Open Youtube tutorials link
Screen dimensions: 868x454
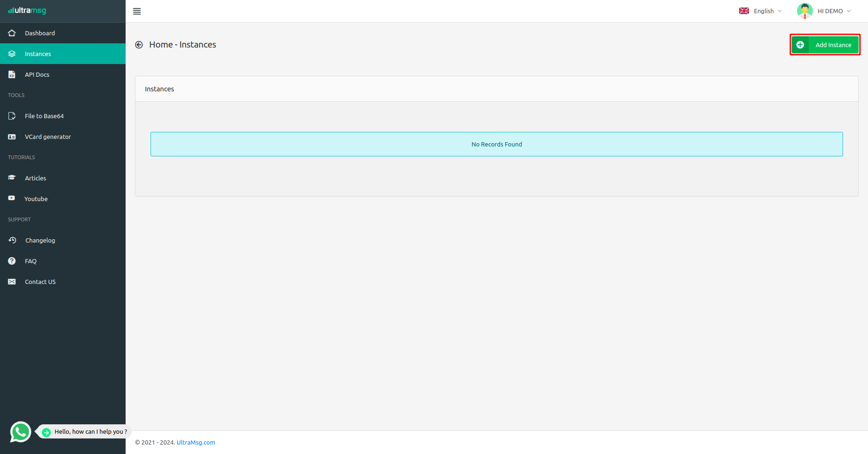tap(63, 199)
